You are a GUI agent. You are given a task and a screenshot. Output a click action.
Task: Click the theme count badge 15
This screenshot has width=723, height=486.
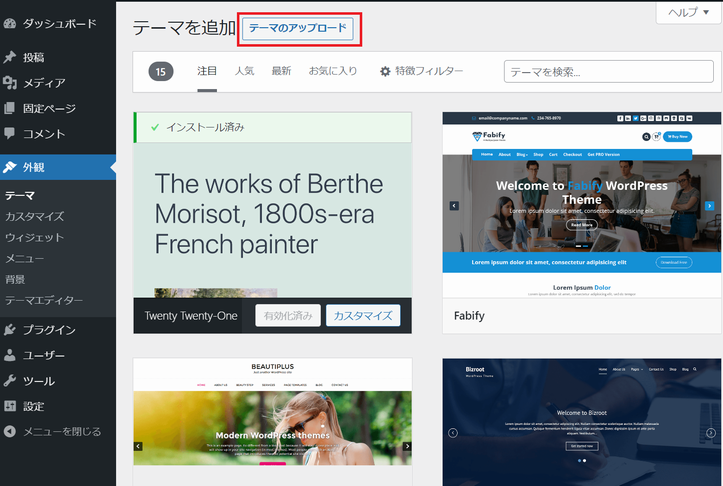coord(160,71)
